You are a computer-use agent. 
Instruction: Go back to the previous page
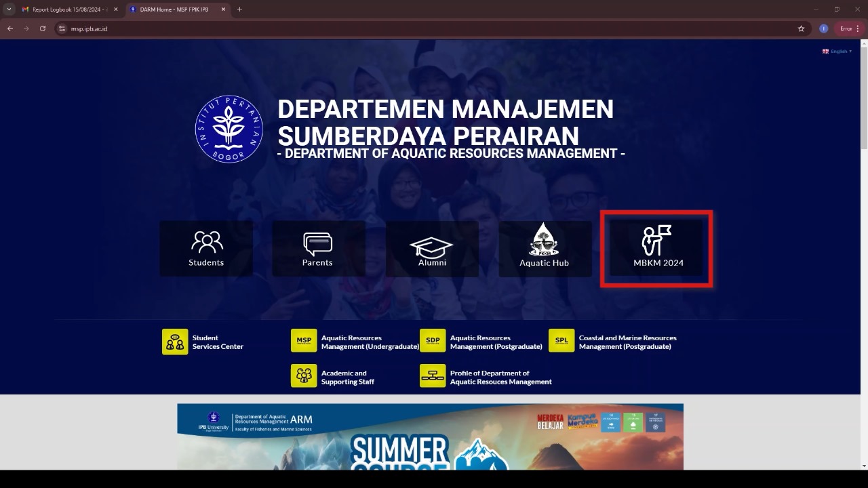10,28
